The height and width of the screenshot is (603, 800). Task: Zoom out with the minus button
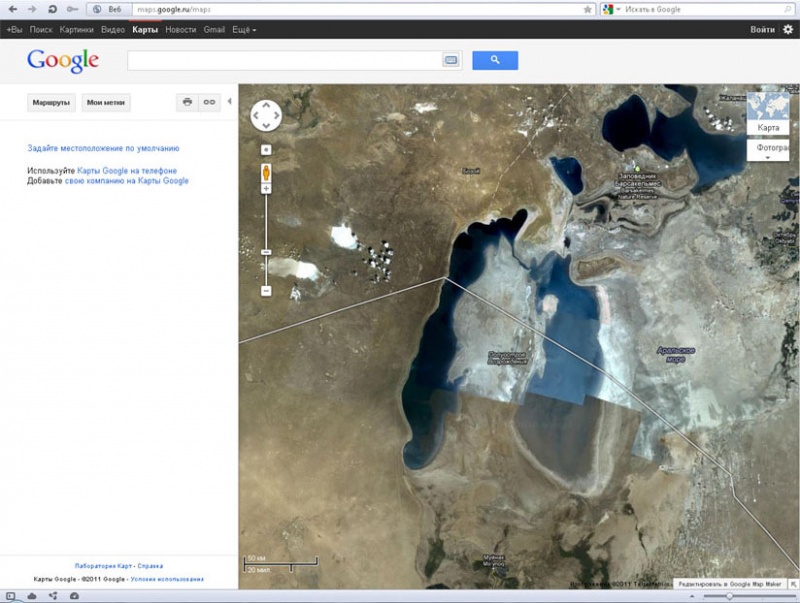266,291
